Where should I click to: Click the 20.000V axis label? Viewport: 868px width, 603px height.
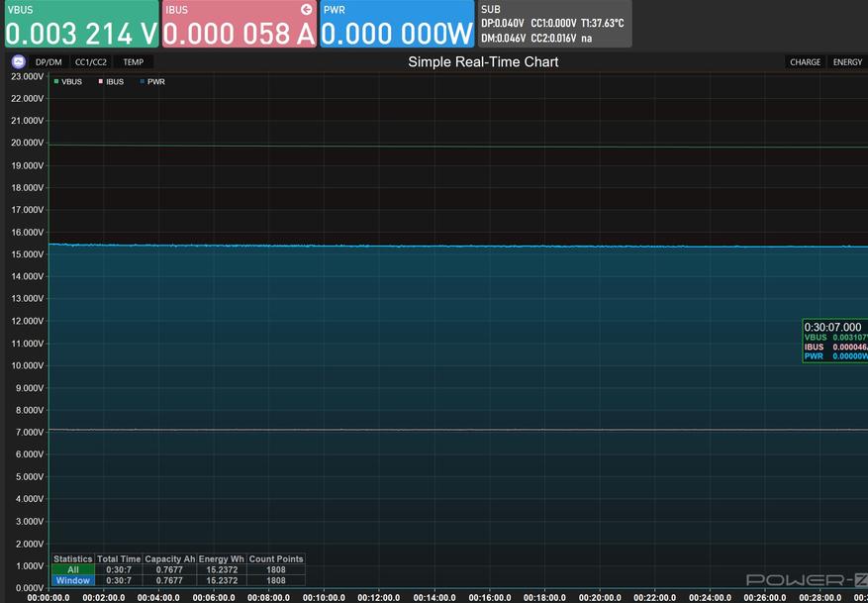click(27, 143)
